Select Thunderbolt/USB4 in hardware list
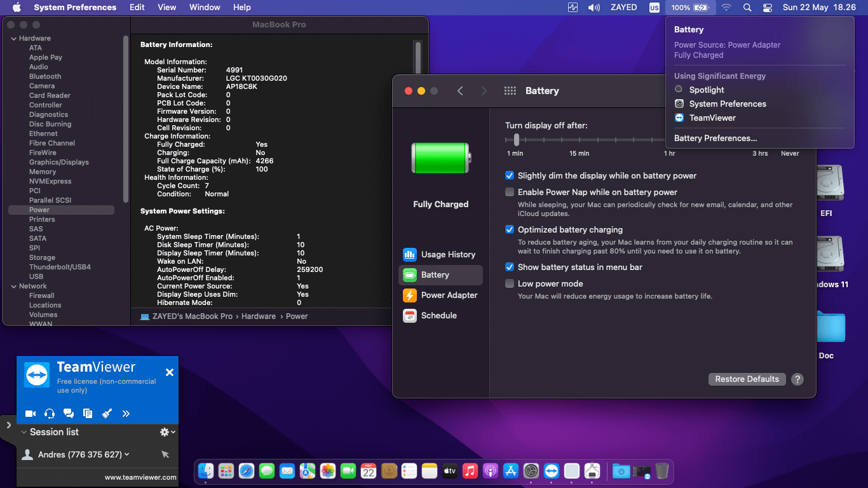 (60, 267)
